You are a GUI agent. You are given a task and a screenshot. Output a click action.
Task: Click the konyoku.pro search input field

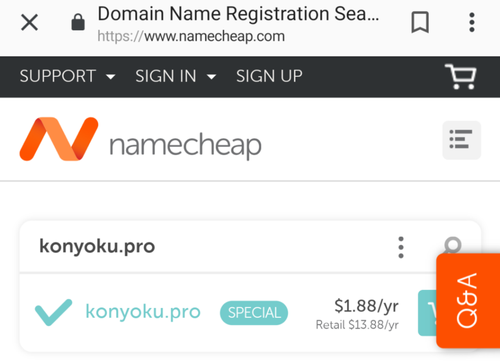coord(213,247)
